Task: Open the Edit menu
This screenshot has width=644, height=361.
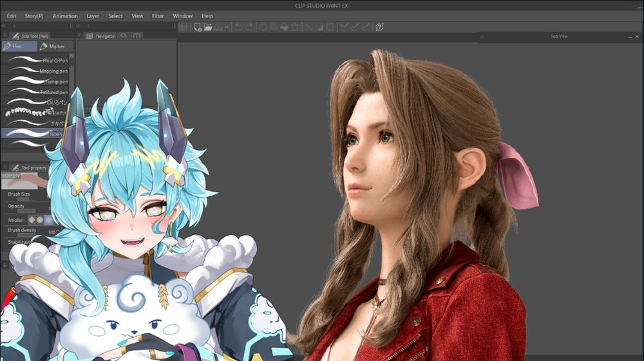Action: (12, 16)
